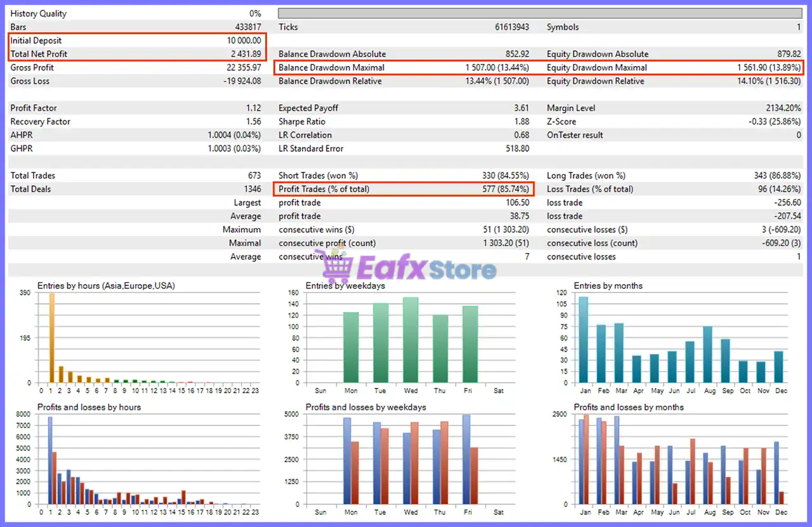Click the consecutive wins value '51 (1 303.20)'
812x527 pixels.
point(506,230)
